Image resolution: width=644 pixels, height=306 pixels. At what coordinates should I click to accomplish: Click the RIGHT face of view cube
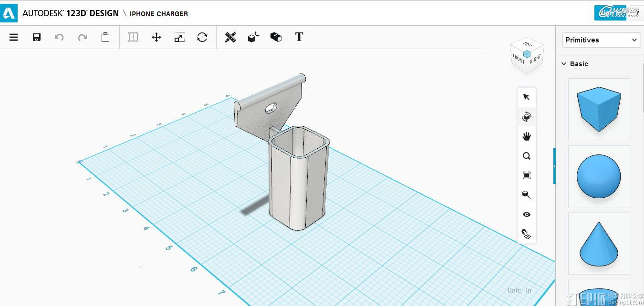(535, 59)
